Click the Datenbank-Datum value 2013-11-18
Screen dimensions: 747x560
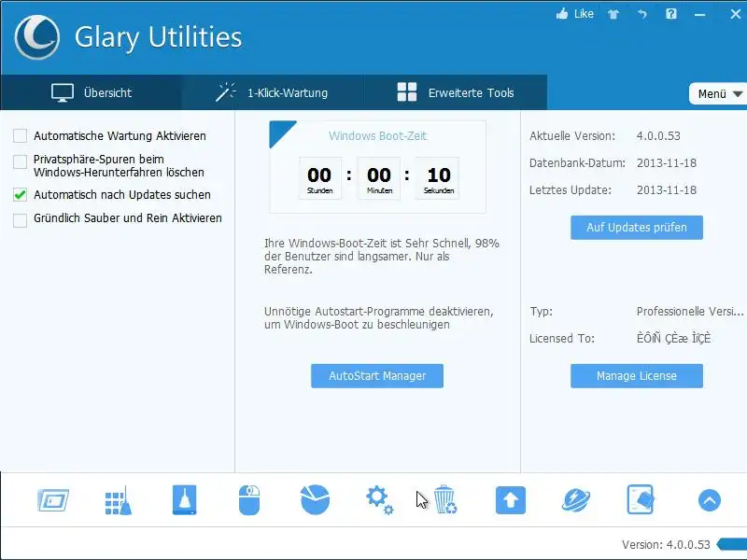pos(667,162)
